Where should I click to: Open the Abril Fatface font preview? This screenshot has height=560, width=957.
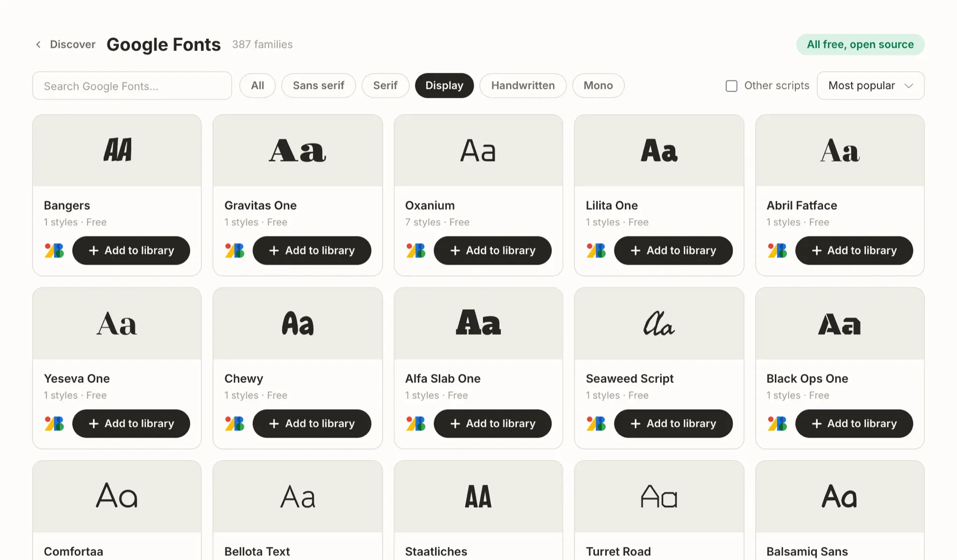pos(840,150)
